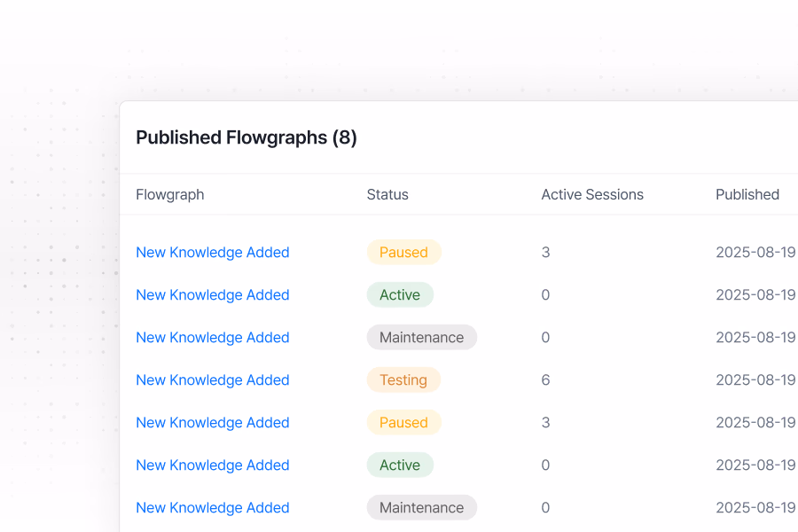The height and width of the screenshot is (532, 798).
Task: Open the second row's New Knowledge Added link
Action: [212, 295]
